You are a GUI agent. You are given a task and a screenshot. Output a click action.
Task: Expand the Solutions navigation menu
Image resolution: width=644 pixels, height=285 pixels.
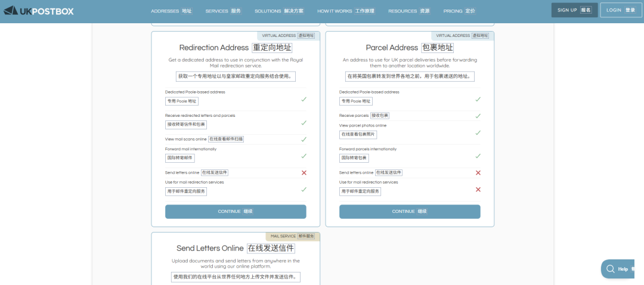tap(278, 11)
